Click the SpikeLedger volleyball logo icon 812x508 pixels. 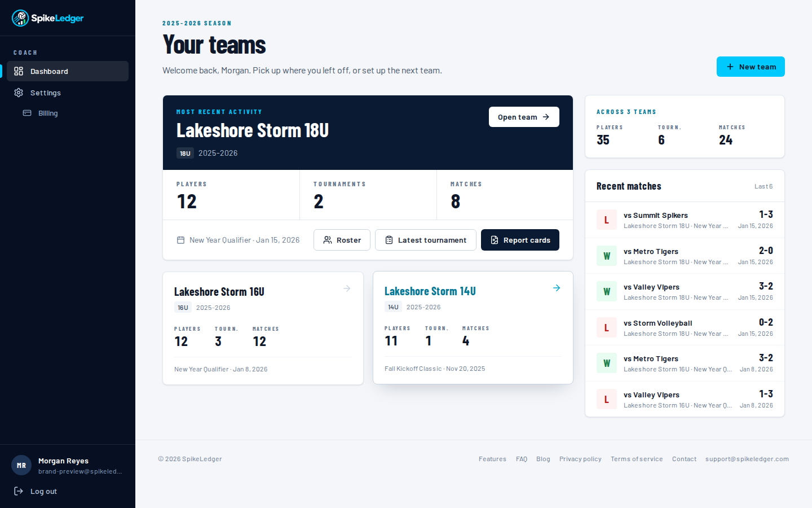[x=20, y=18]
